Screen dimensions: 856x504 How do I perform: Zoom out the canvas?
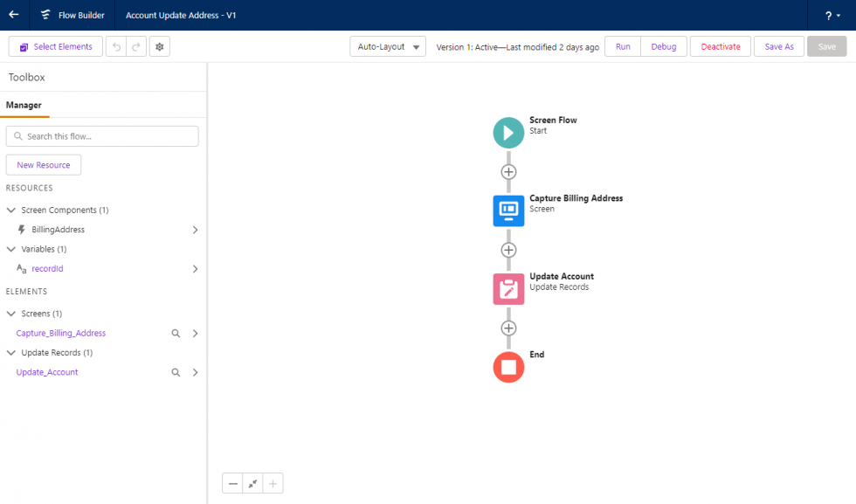pyautogui.click(x=232, y=483)
